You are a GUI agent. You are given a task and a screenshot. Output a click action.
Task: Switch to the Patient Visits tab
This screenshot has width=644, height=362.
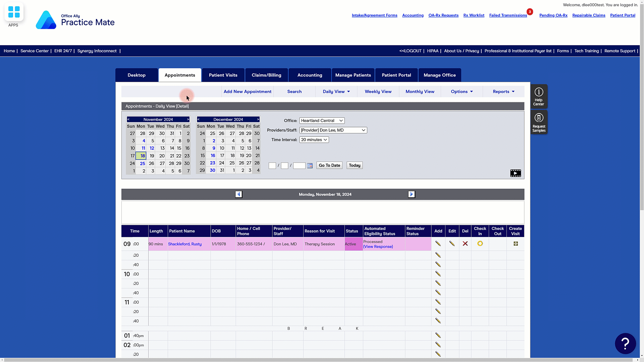coord(223,75)
